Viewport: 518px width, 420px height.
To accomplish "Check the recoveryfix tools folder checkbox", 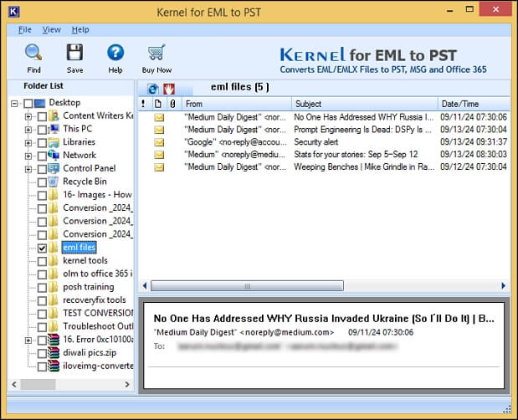I will [42, 301].
